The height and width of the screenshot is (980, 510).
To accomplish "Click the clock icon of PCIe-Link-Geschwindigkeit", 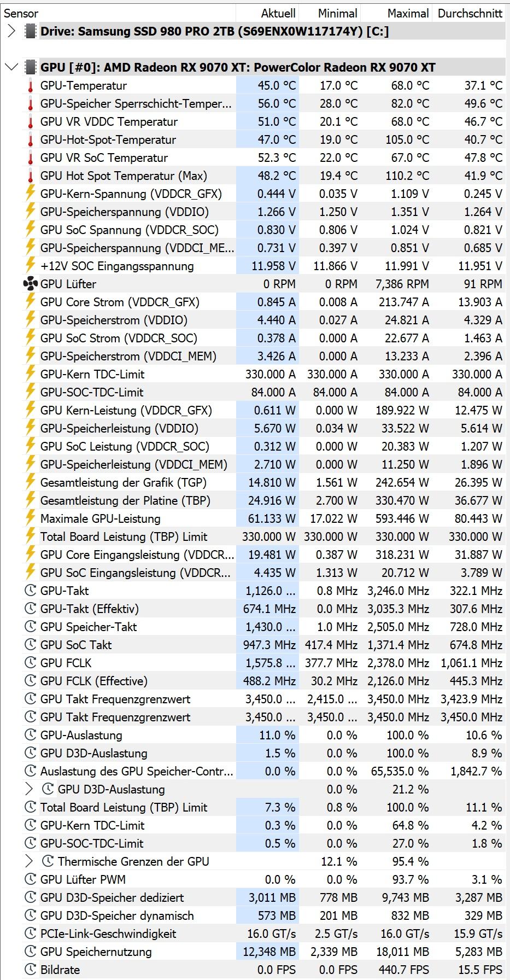I will (31, 934).
